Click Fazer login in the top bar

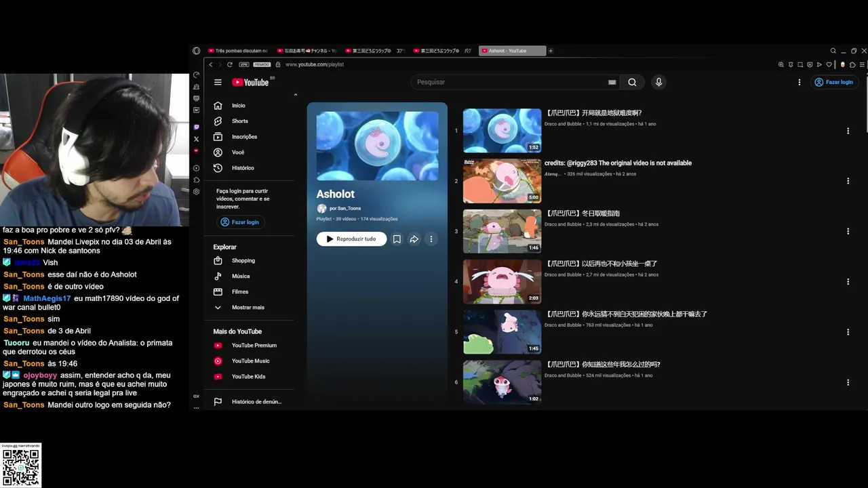pos(833,82)
